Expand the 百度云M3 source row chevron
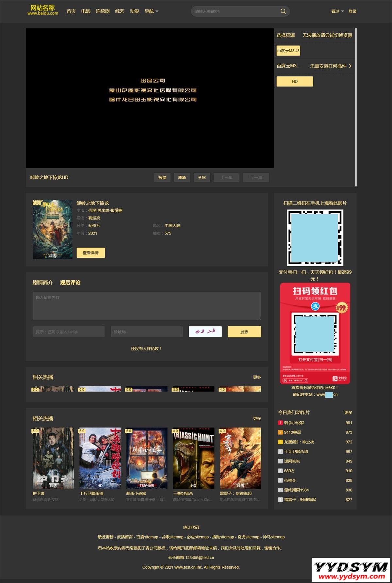 pos(350,66)
